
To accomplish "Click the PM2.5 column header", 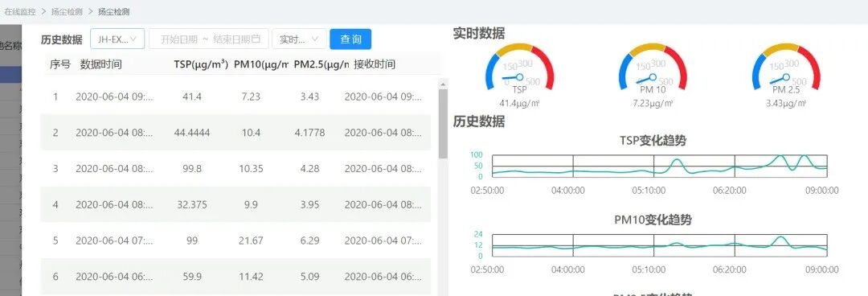I will click(321, 64).
